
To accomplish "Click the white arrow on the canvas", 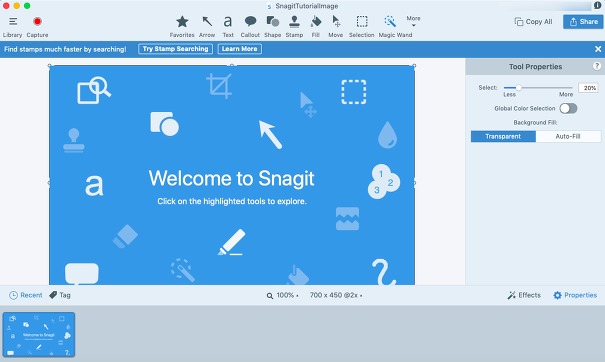I will (270, 134).
